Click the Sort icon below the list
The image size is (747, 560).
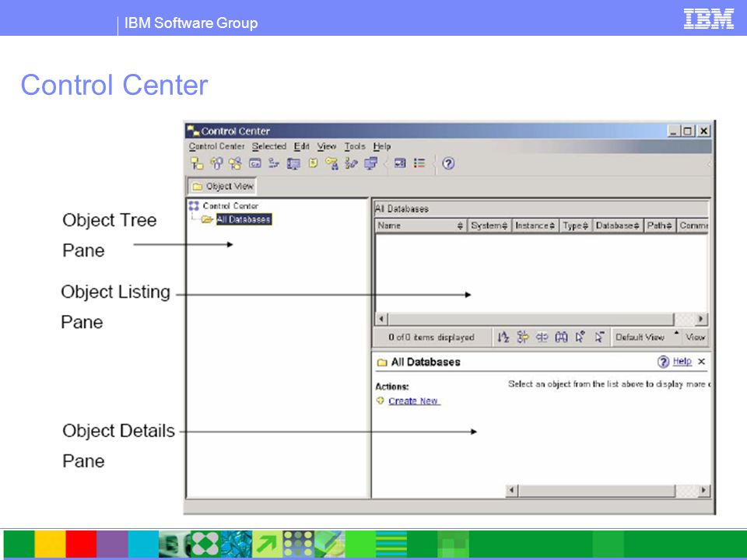[503, 337]
